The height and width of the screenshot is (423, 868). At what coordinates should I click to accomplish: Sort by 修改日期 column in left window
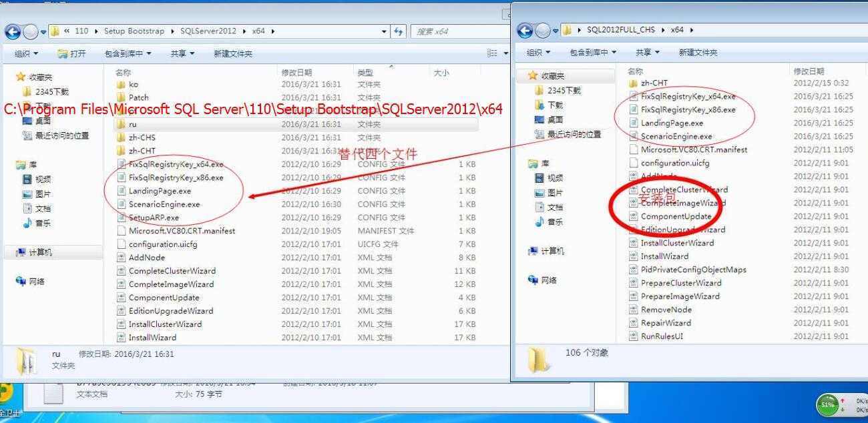[296, 72]
